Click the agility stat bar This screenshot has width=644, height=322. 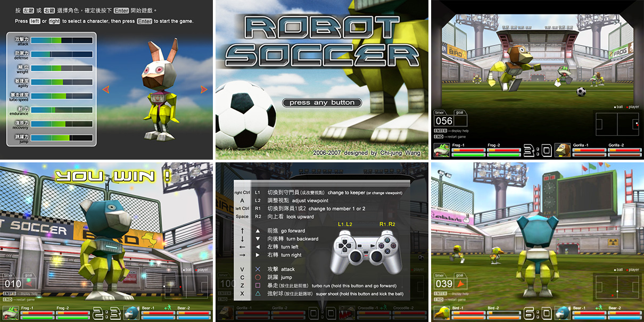63,82
